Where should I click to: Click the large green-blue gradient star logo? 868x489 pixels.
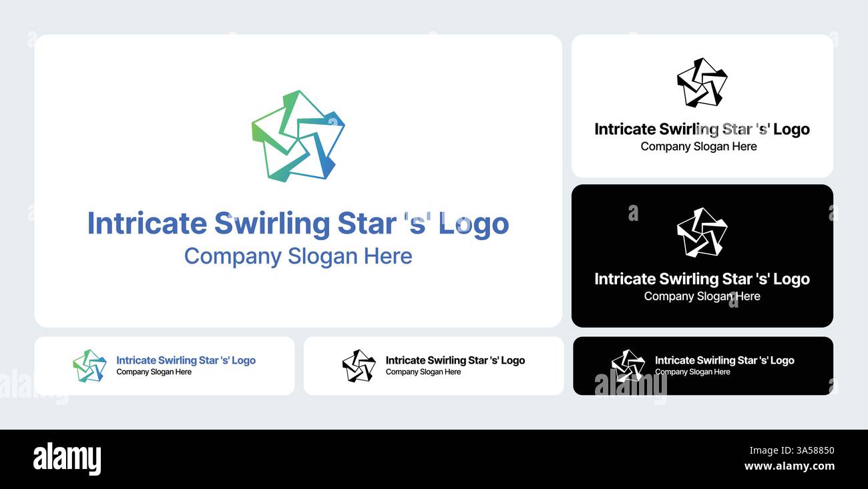(298, 136)
